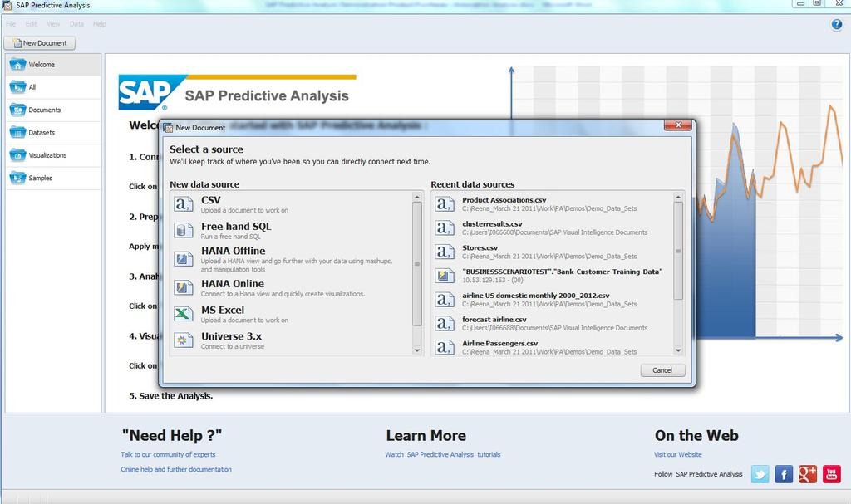Viewport: 851px width, 504px height.
Task: Click the Samples folder icon in sidebar
Action: point(17,178)
